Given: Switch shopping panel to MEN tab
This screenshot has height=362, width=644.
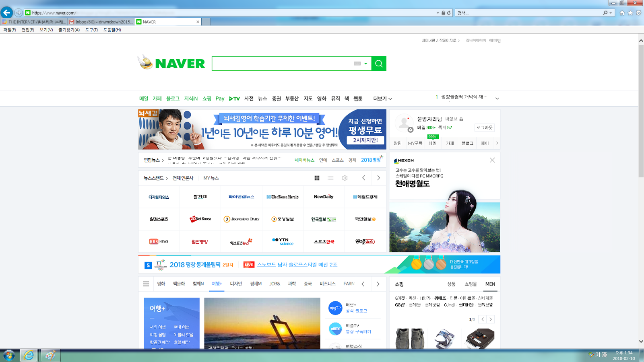Looking at the screenshot, I should click(x=490, y=284).
